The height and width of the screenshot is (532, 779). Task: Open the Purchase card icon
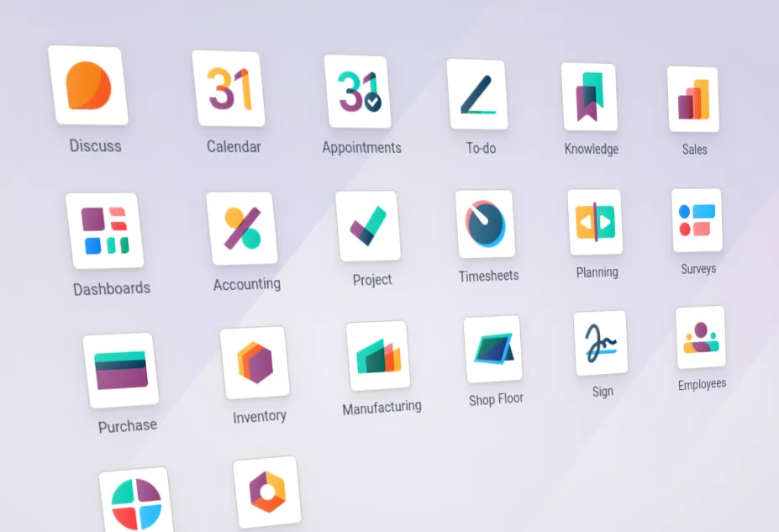tap(121, 371)
